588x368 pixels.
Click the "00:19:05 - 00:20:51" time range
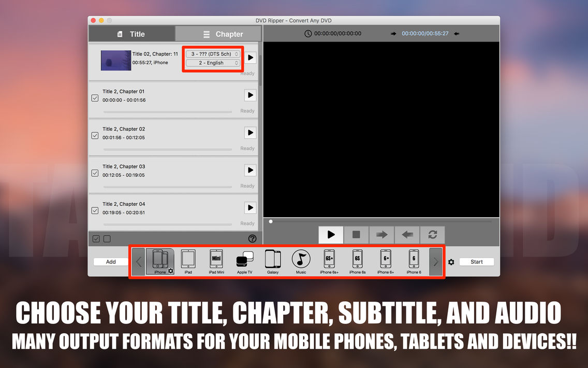124,213
